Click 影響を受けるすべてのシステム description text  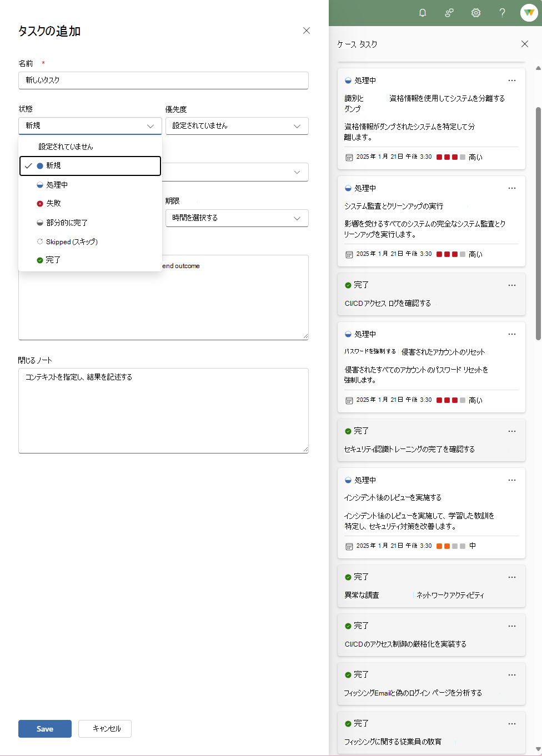click(x=425, y=229)
